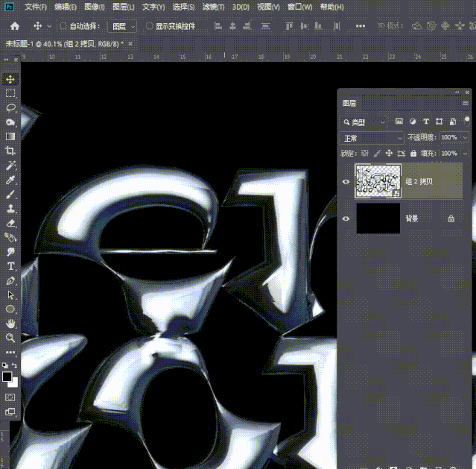Reset default foreground and background colors

5,365
